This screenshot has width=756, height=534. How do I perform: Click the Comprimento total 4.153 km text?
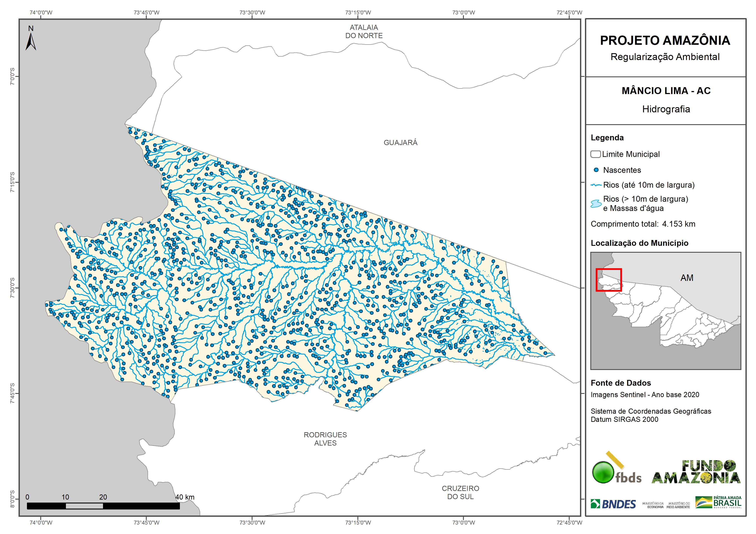(643, 224)
